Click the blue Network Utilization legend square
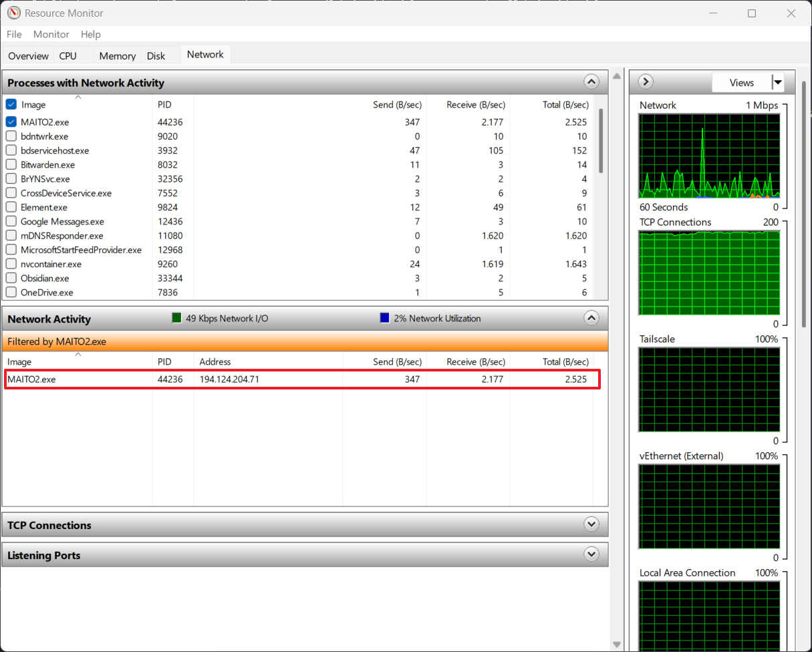The image size is (812, 652). (x=384, y=318)
